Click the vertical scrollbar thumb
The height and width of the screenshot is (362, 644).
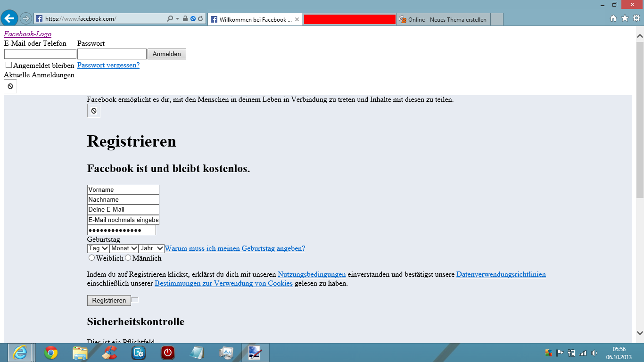(x=640, y=120)
